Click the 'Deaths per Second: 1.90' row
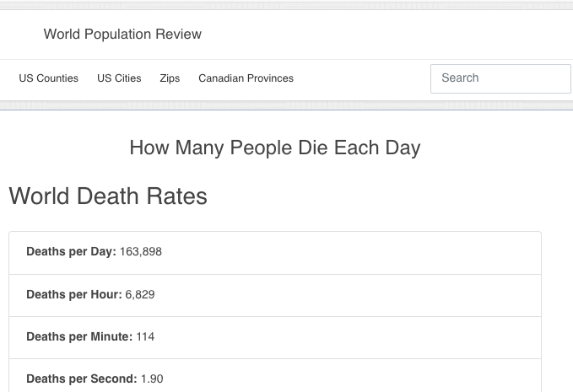Screen dimensions: 573x392 click(275, 376)
